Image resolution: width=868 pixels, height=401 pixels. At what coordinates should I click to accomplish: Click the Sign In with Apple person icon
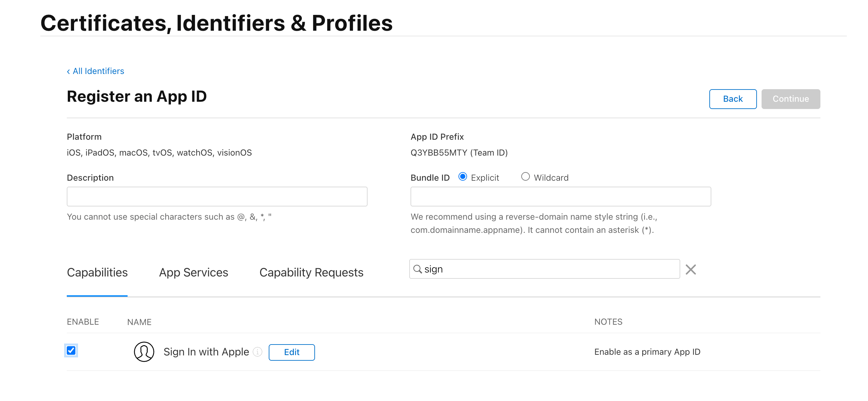144,351
